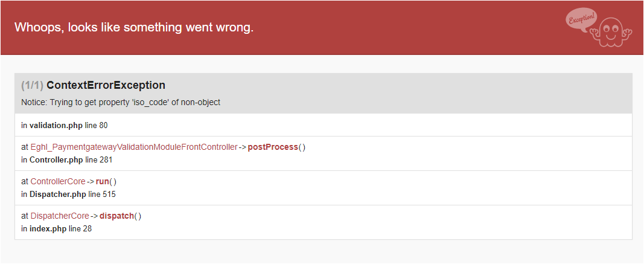
Task: Click the dispatch method name
Action: click(x=116, y=216)
